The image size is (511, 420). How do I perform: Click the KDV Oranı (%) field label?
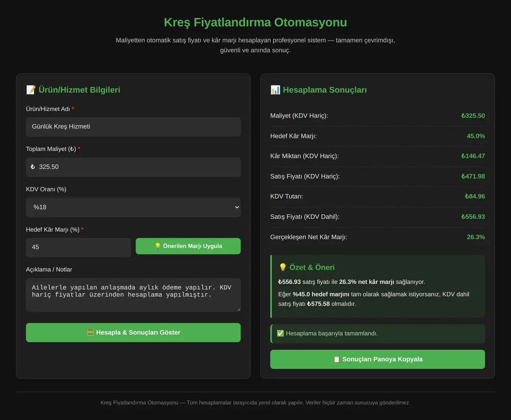coord(46,189)
